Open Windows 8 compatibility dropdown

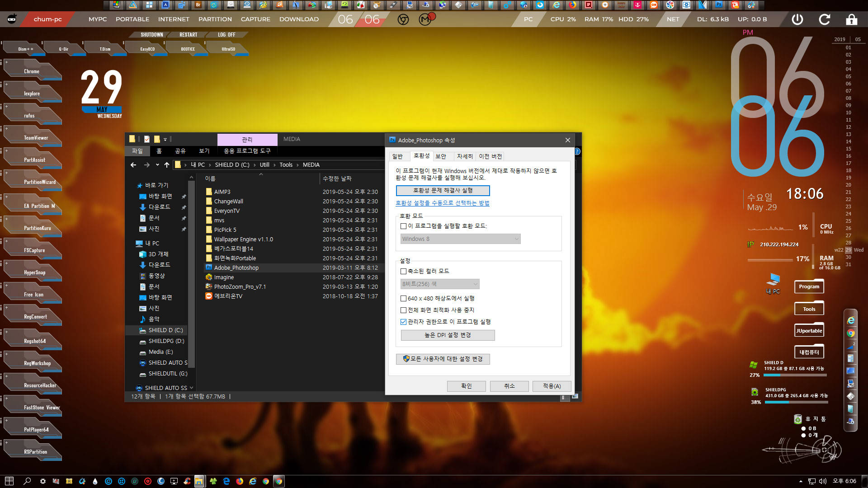coord(461,239)
